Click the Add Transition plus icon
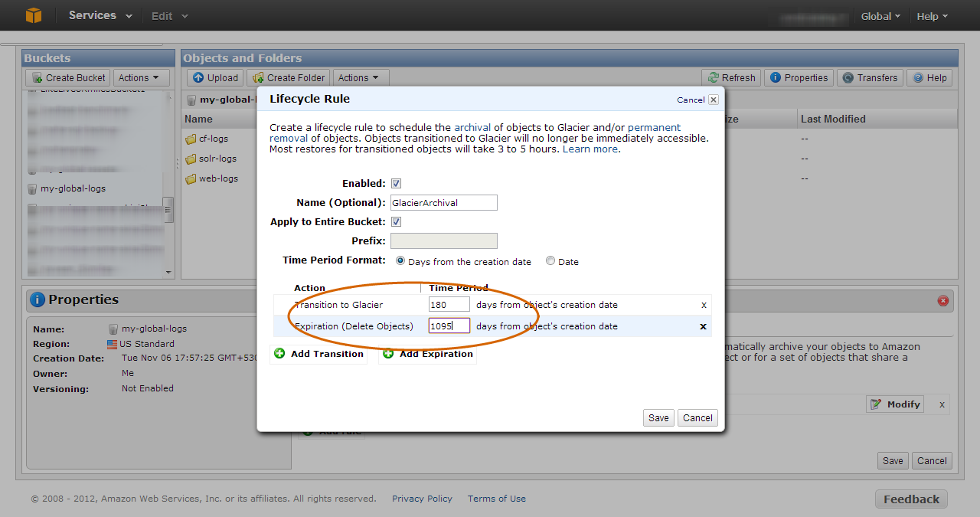Screen dimensions: 980x517 pyautogui.click(x=279, y=354)
